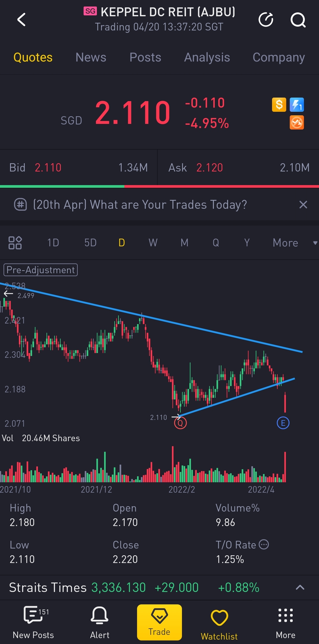Tap the Straits Times index value 3,336.130
This screenshot has height=644, width=319.
tap(118, 588)
